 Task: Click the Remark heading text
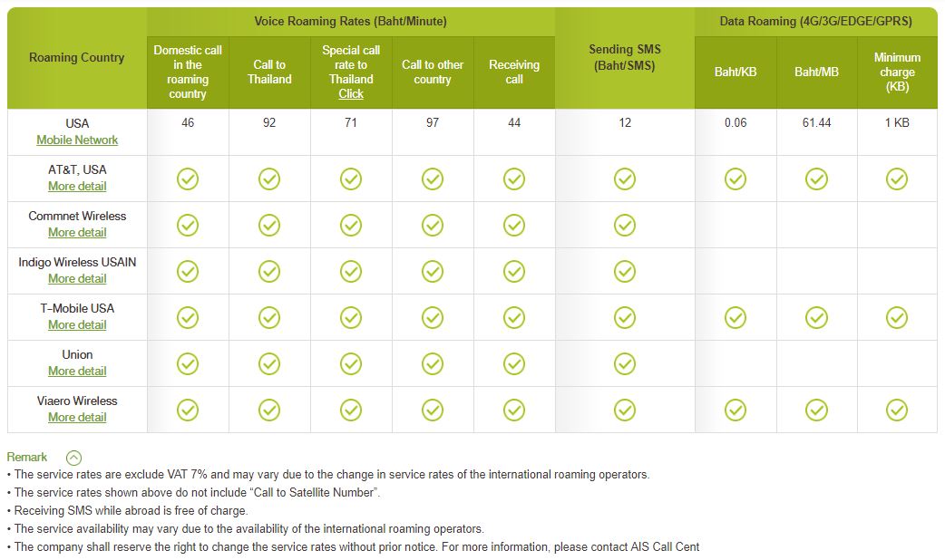[x=26, y=457]
